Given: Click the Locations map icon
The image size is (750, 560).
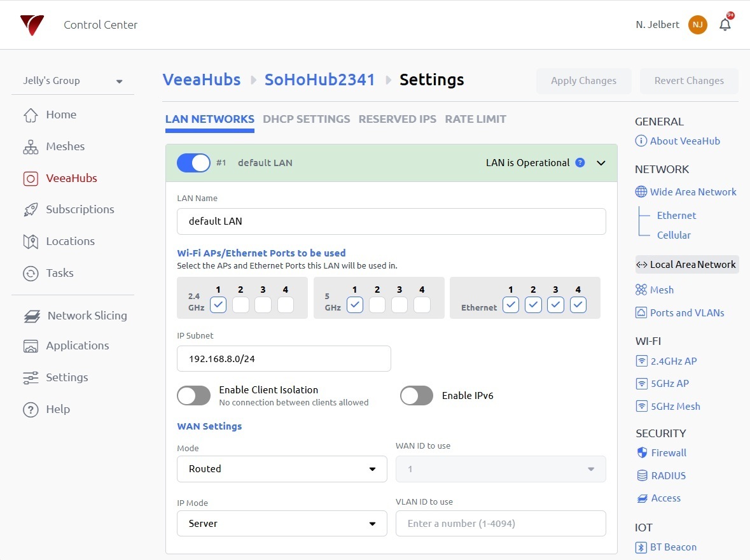Looking at the screenshot, I should (x=31, y=242).
